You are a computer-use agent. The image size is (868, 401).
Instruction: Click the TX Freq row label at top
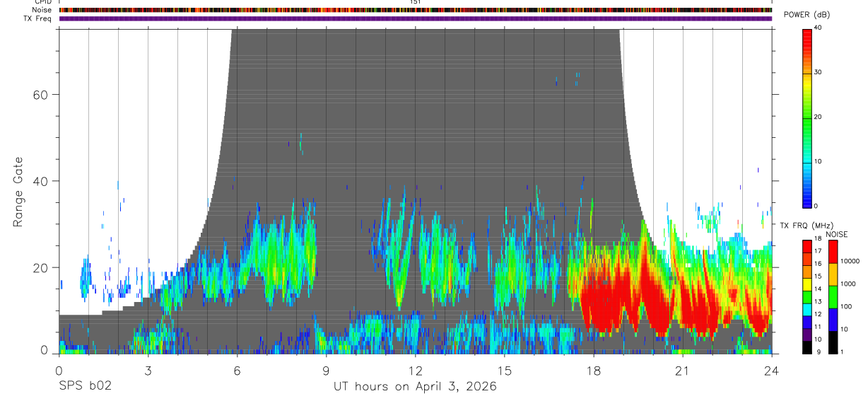[x=37, y=18]
